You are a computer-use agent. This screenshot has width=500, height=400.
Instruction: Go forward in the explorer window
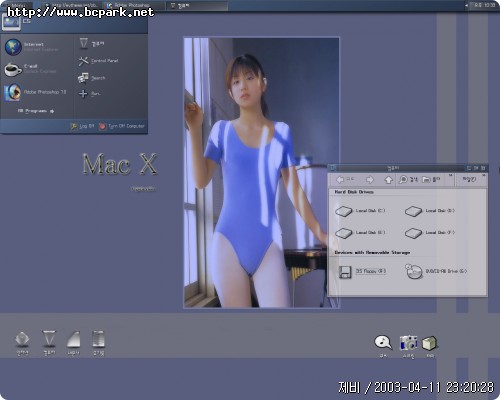click(x=369, y=180)
